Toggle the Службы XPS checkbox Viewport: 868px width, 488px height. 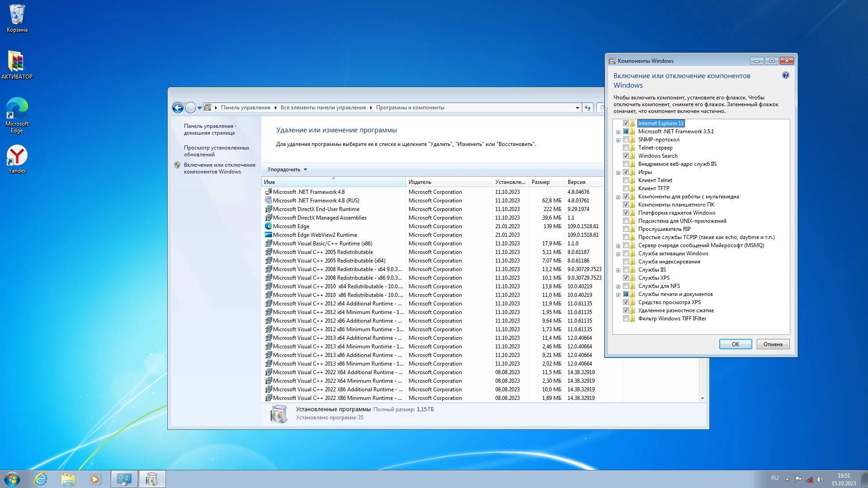coord(626,278)
